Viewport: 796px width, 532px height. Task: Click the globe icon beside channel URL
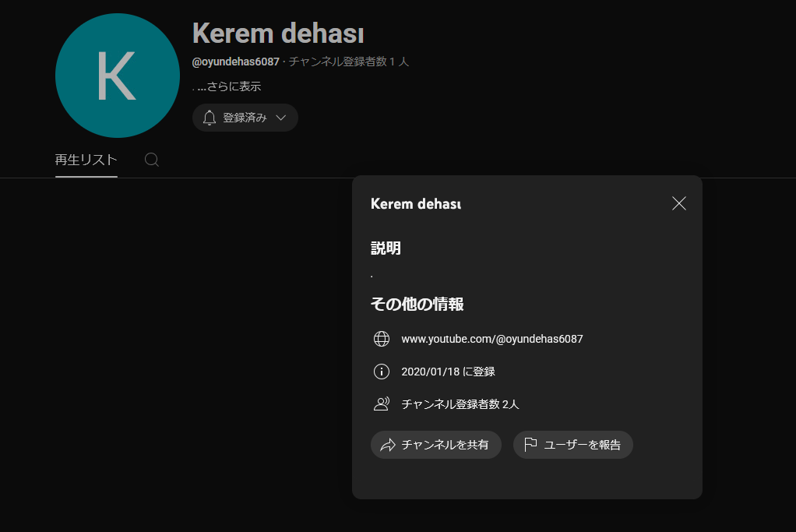click(x=381, y=339)
